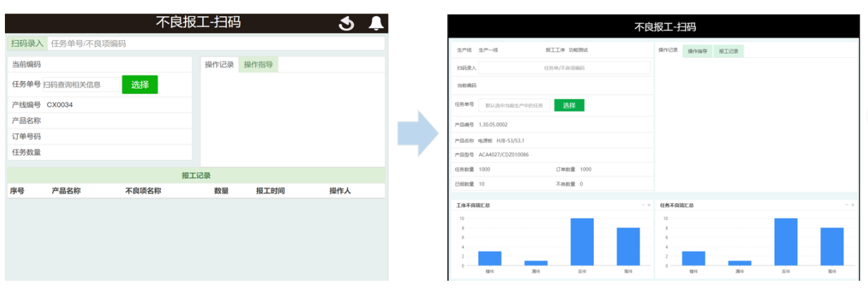Click the rightmost bar in 任务不良项汇总 chart
Image resolution: width=868 pixels, height=290 pixels.
pyautogui.click(x=832, y=246)
